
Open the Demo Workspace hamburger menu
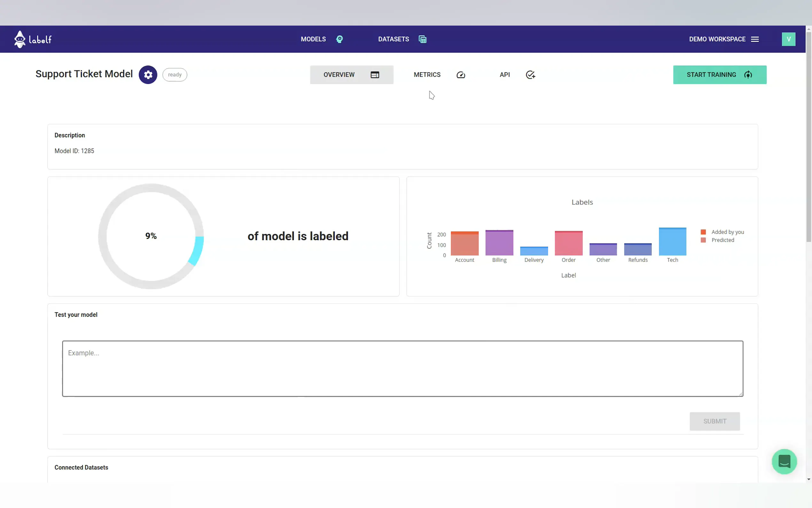click(x=755, y=39)
